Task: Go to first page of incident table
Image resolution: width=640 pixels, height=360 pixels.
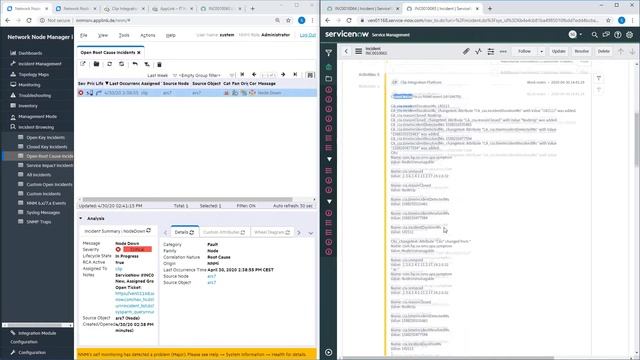Action: 242,75
